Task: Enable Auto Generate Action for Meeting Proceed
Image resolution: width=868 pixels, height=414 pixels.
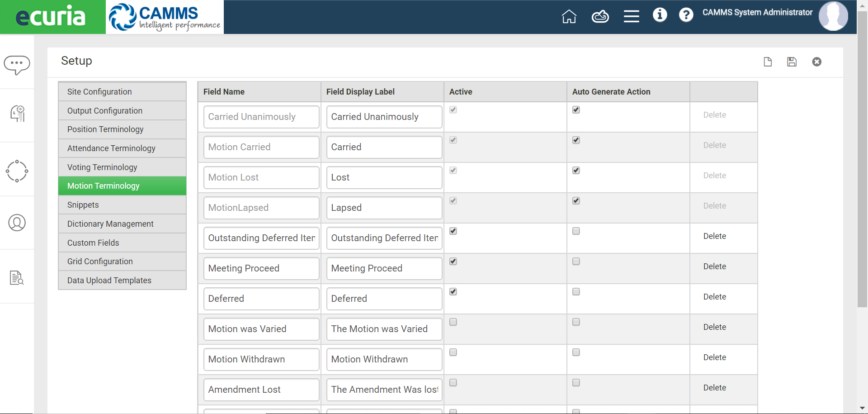Action: point(576,261)
